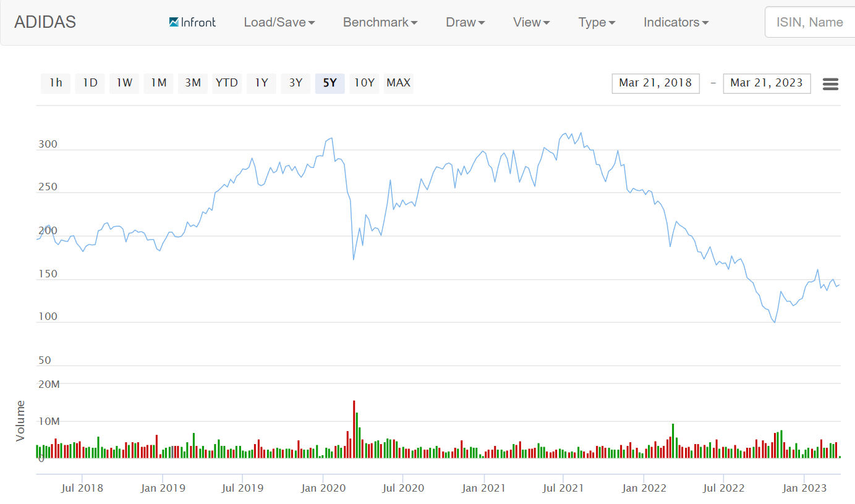This screenshot has height=504, width=855.
Task: Show the MAX time range
Action: pyautogui.click(x=398, y=83)
